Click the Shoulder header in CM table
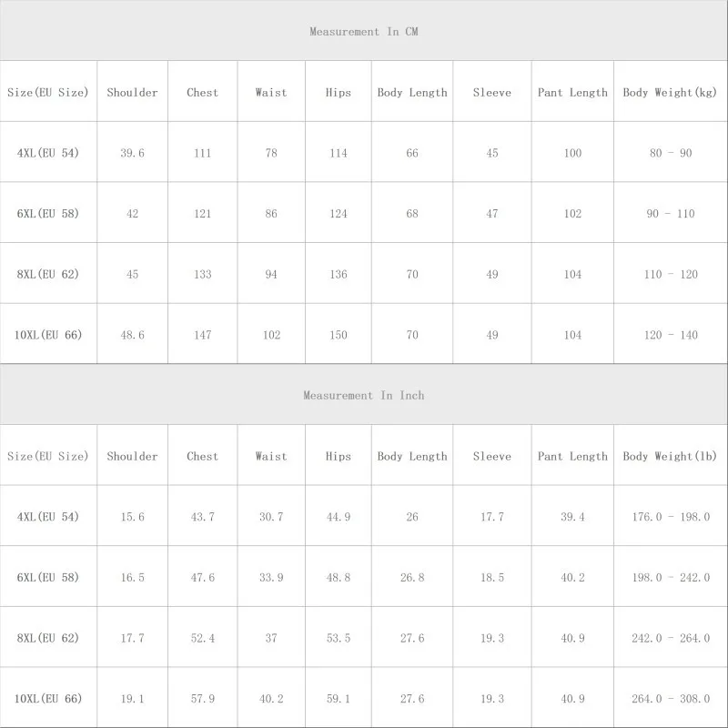 132,93
